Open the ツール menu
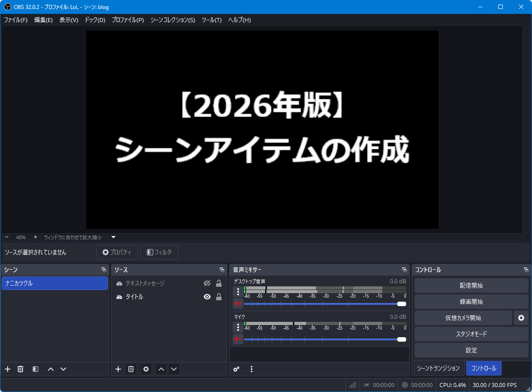Viewport: 532px width, 392px height. [211, 20]
